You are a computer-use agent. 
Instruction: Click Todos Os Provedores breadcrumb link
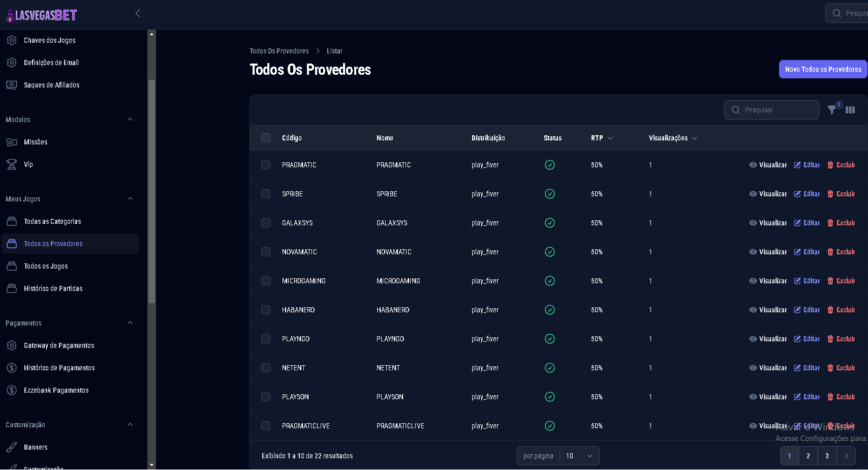279,51
